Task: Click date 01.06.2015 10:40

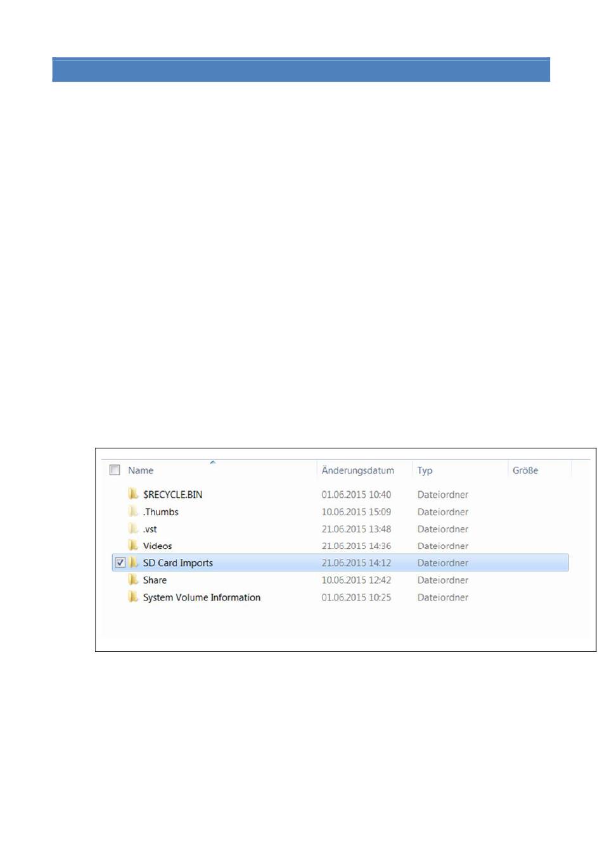Action: [x=356, y=495]
